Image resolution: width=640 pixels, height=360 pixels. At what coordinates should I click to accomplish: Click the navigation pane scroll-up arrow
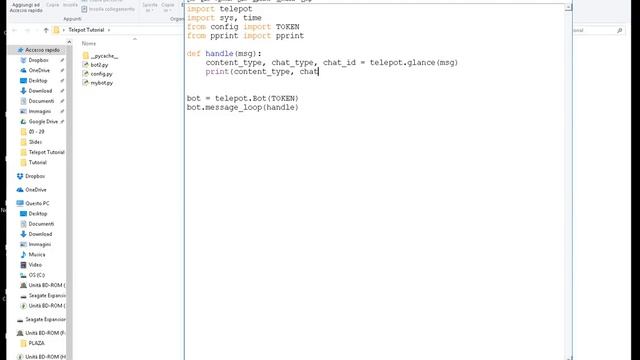pos(69,42)
